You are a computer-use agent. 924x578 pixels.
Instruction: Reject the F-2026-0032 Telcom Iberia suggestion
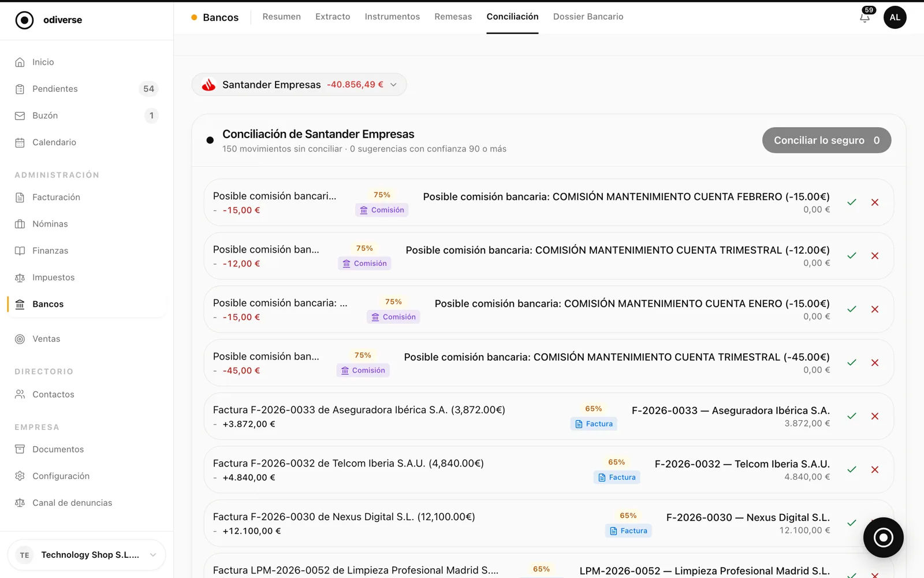point(875,469)
